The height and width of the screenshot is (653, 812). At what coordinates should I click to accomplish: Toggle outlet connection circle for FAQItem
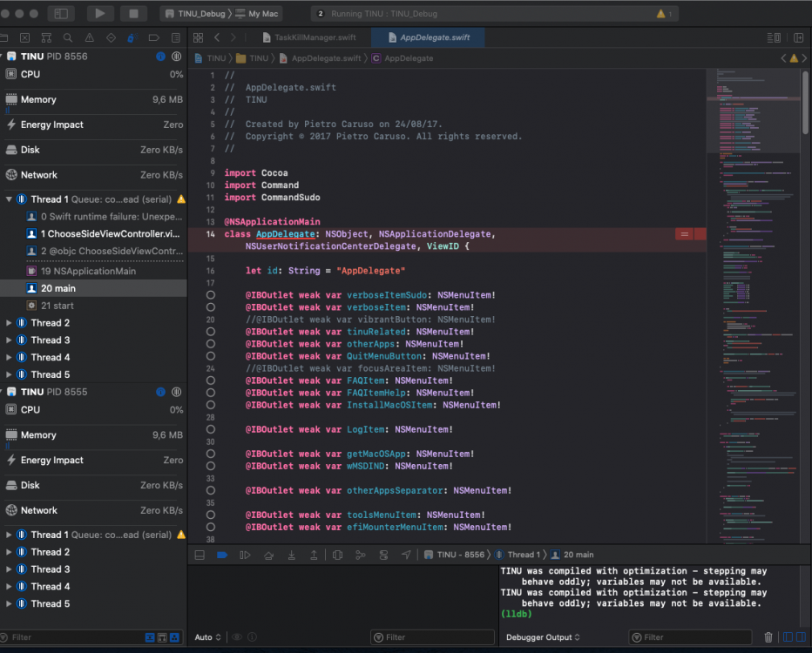210,380
